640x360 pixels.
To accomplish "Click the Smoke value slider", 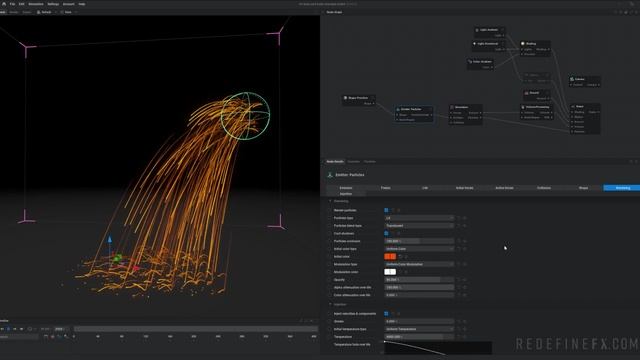I will click(419, 321).
